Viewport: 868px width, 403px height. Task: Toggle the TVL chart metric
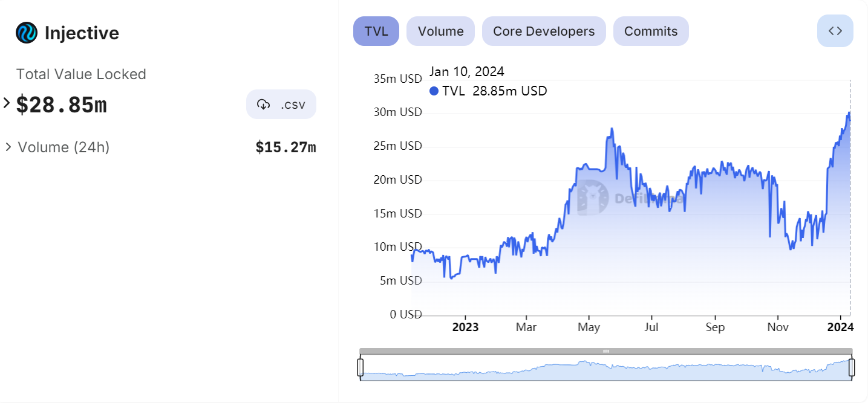(x=376, y=31)
